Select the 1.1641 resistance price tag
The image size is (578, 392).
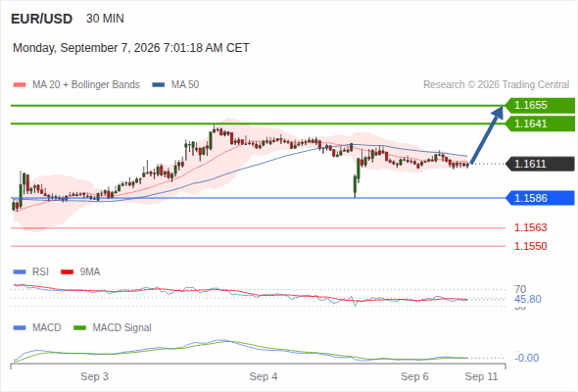(540, 123)
